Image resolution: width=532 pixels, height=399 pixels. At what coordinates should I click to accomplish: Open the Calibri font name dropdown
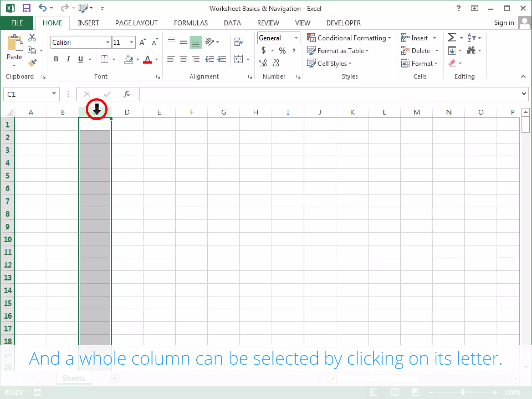tap(107, 42)
